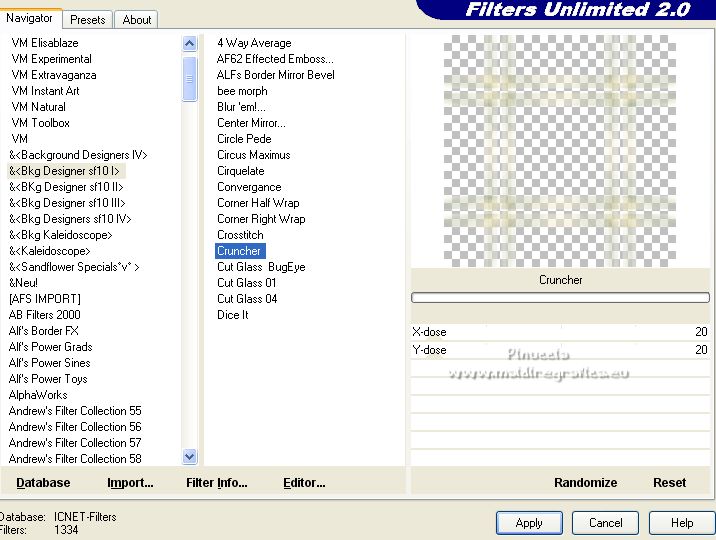
Task: Apply the Cruncher filter
Action: click(529, 523)
